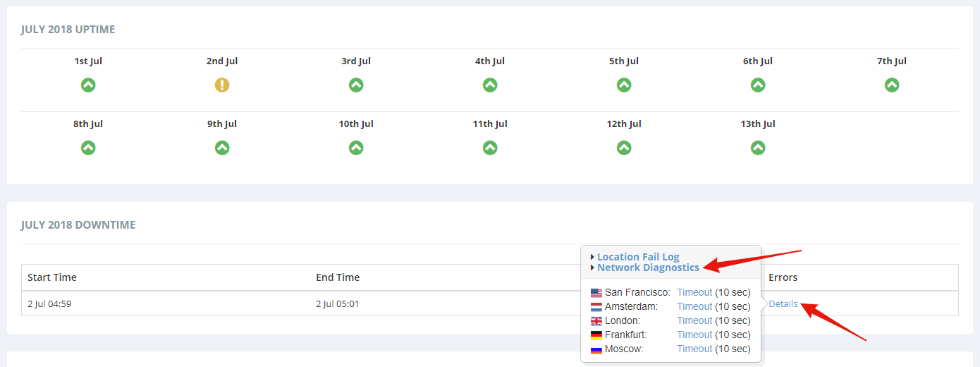Open the Details link in Errors column
Viewport: 980px width, 367px height.
click(x=783, y=304)
